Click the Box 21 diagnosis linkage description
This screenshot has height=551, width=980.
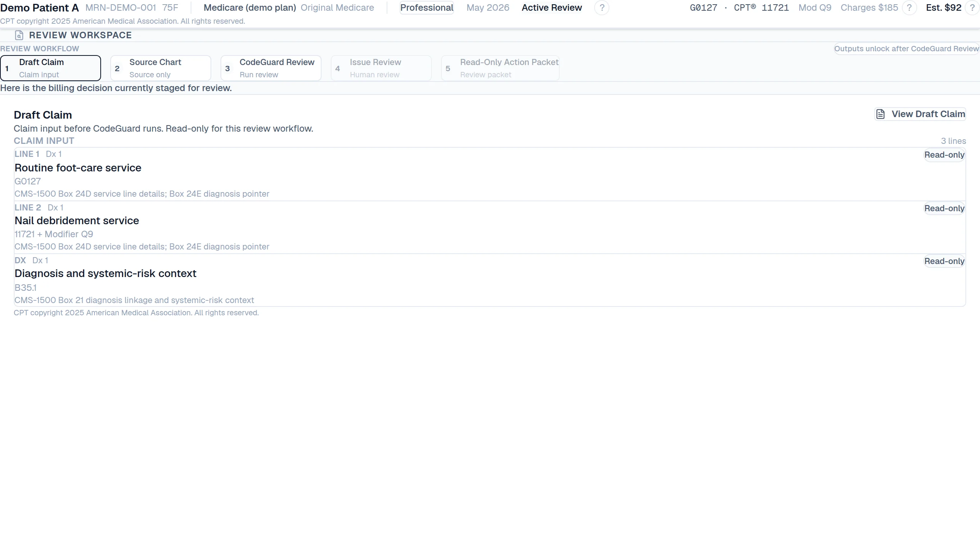point(134,300)
